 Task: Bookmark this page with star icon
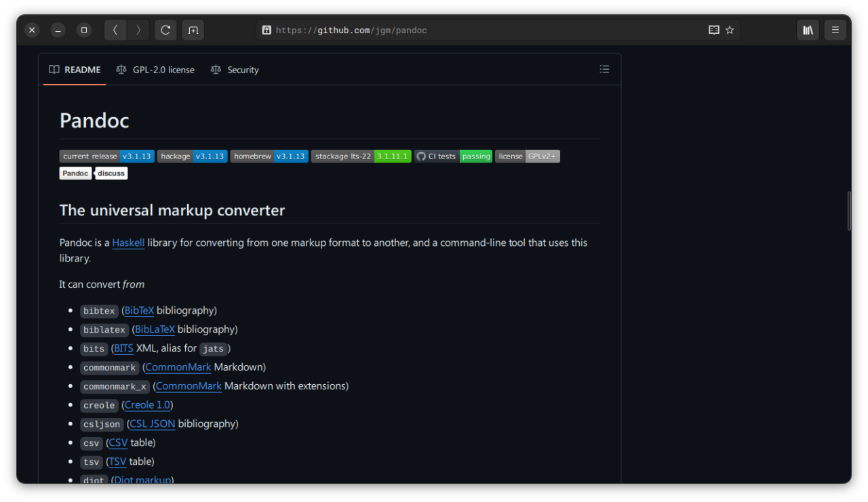coord(730,30)
